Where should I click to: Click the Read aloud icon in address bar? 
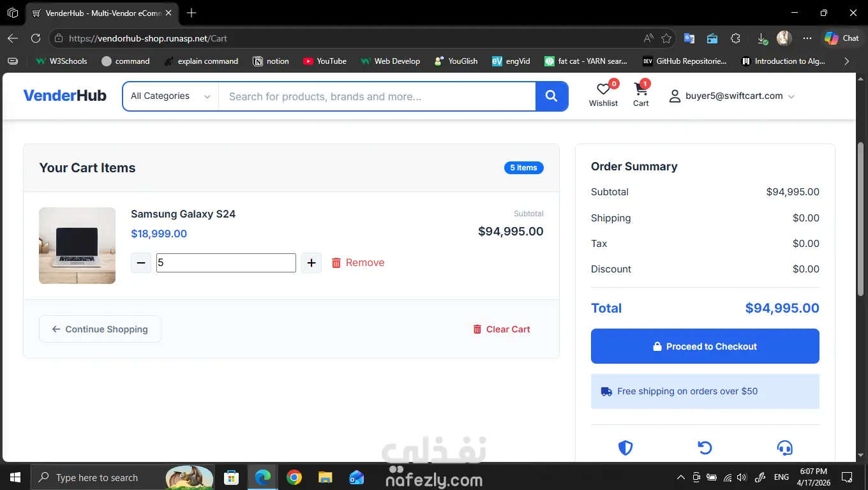(x=648, y=38)
